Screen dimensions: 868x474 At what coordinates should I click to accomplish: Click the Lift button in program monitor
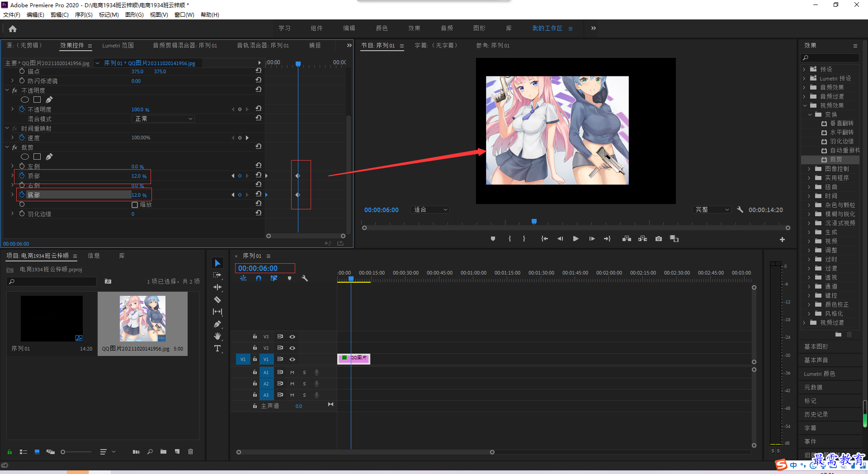[x=627, y=239]
